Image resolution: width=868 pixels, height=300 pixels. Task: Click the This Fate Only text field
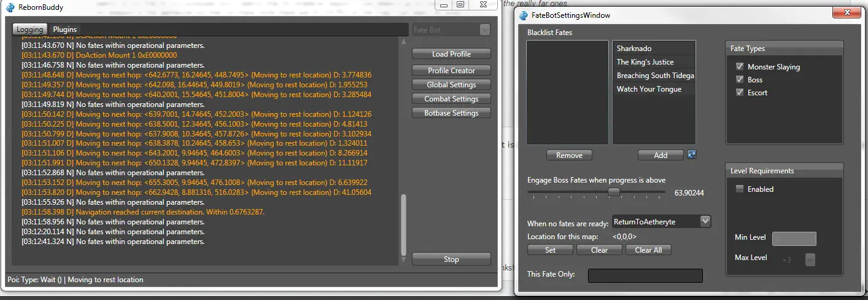tap(645, 275)
